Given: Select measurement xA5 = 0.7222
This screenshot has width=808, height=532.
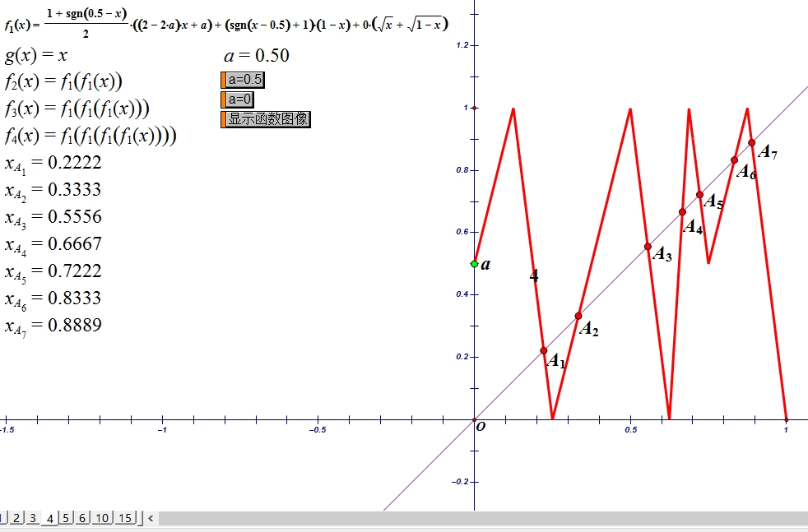Looking at the screenshot, I should coord(53,272).
